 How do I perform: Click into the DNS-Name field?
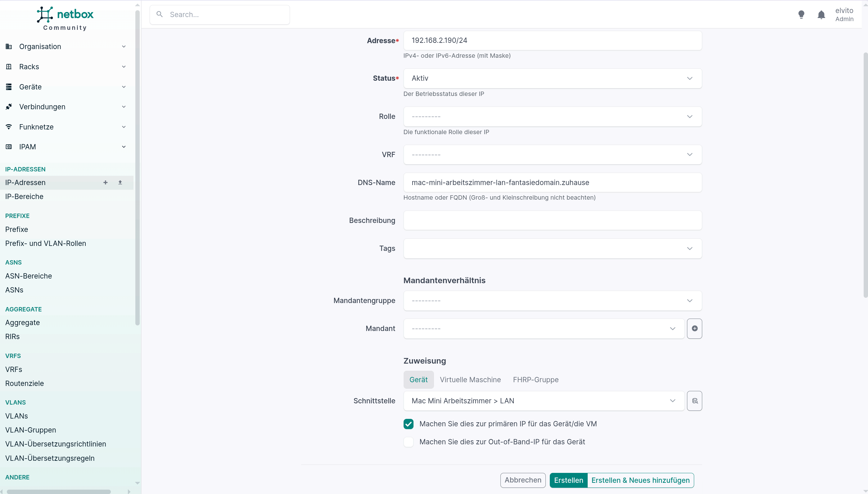(x=553, y=183)
